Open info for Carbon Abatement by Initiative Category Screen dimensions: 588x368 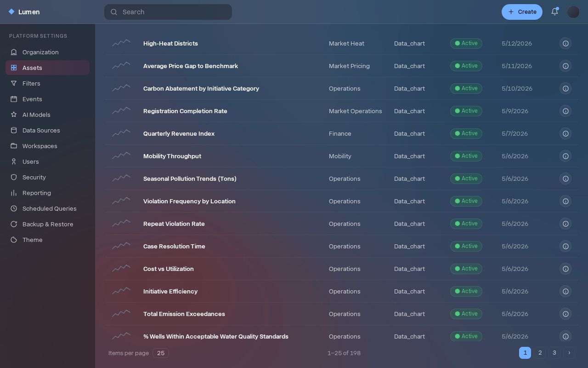565,88
